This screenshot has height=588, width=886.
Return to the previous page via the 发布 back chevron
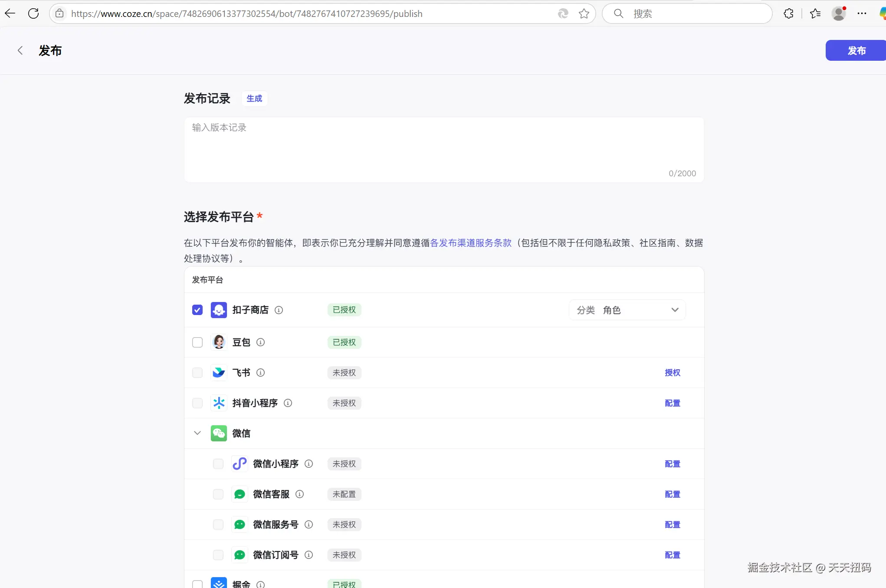click(20, 50)
